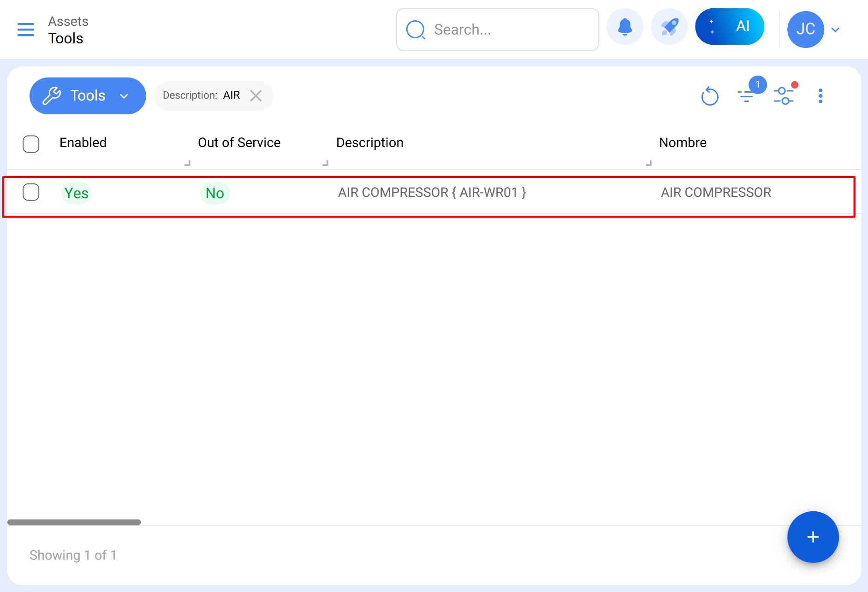Open the column settings sliders icon

pyautogui.click(x=784, y=95)
